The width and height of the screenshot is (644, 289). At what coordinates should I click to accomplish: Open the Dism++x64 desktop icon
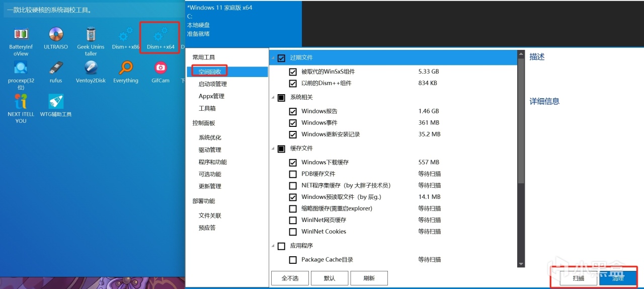click(x=160, y=38)
